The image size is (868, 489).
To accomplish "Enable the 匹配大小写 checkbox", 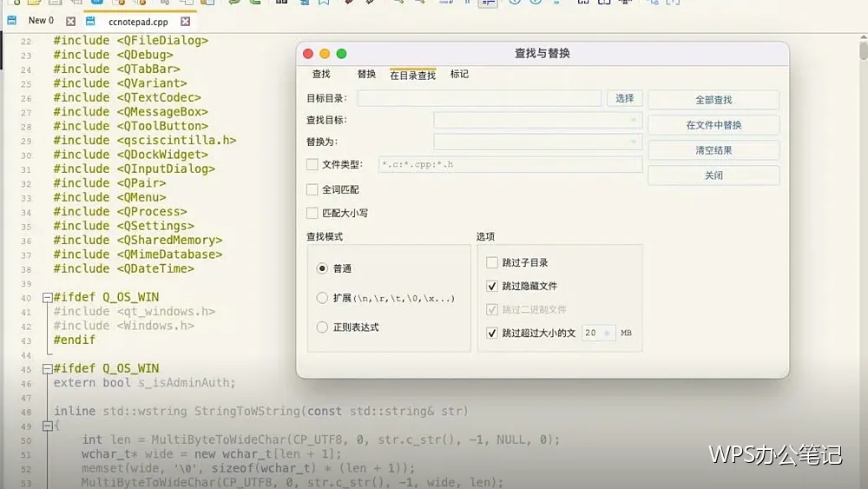I will 312,213.
